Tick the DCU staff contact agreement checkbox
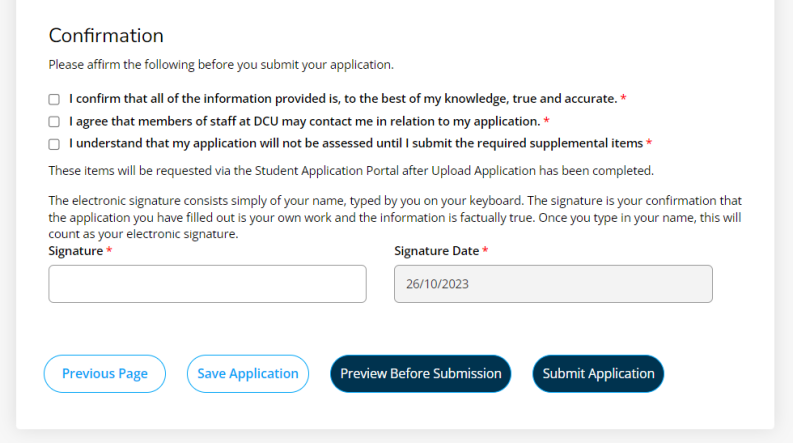The width and height of the screenshot is (793, 443). tap(54, 121)
